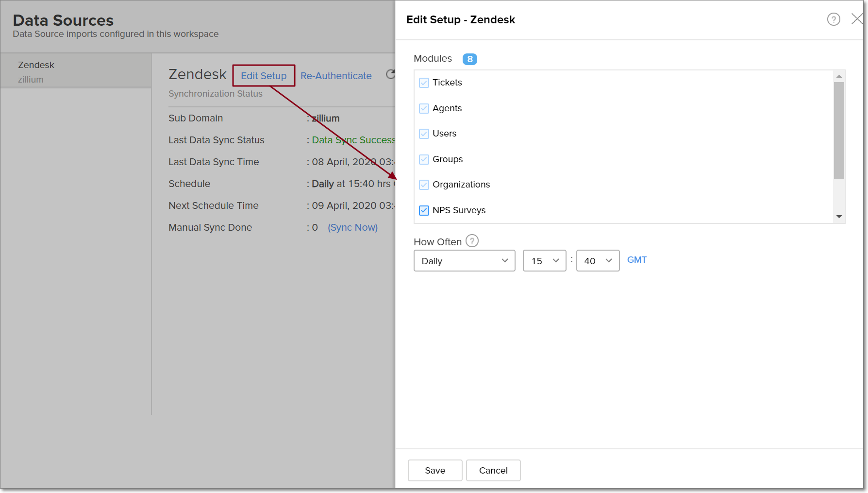Click the help icon in dialog header
The width and height of the screenshot is (868, 493).
point(834,19)
